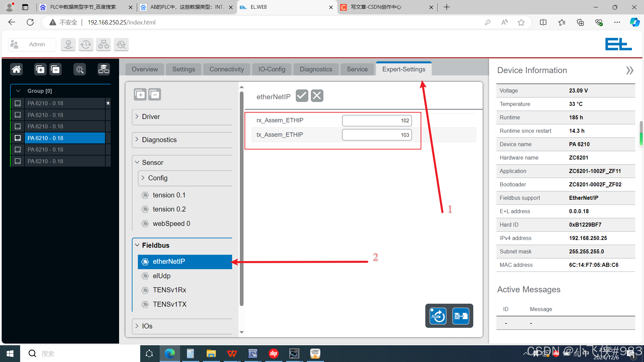Click the rx_Assem_ETHIP value field
The height and width of the screenshot is (362, 644).
click(377, 121)
